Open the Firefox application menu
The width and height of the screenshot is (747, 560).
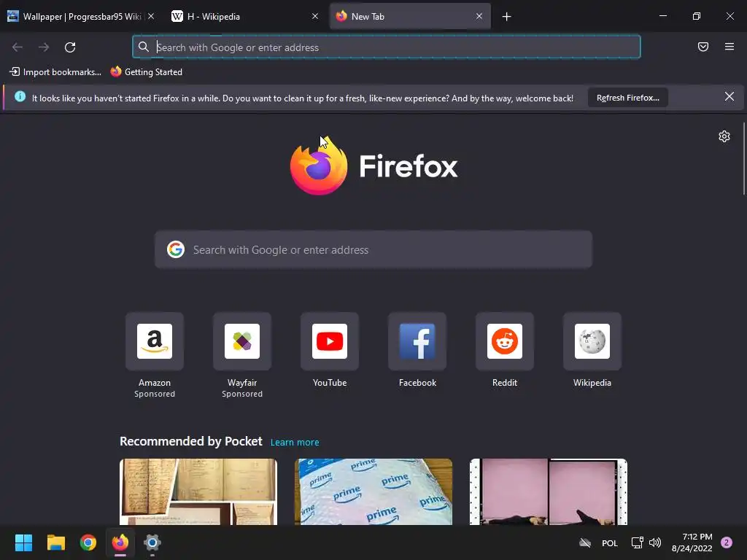pyautogui.click(x=729, y=47)
